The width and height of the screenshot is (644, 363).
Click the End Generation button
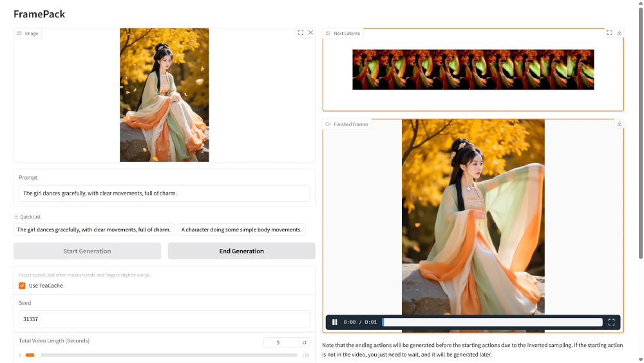pos(241,251)
